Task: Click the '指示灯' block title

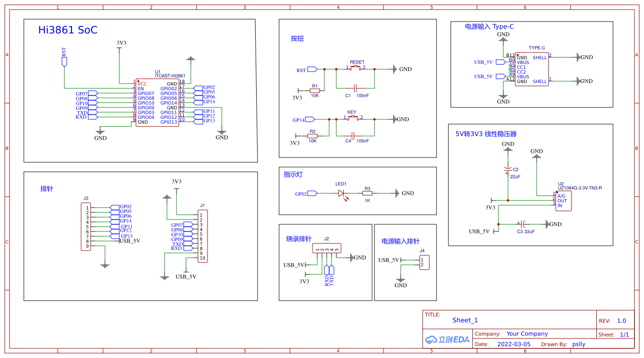Action: [x=293, y=175]
